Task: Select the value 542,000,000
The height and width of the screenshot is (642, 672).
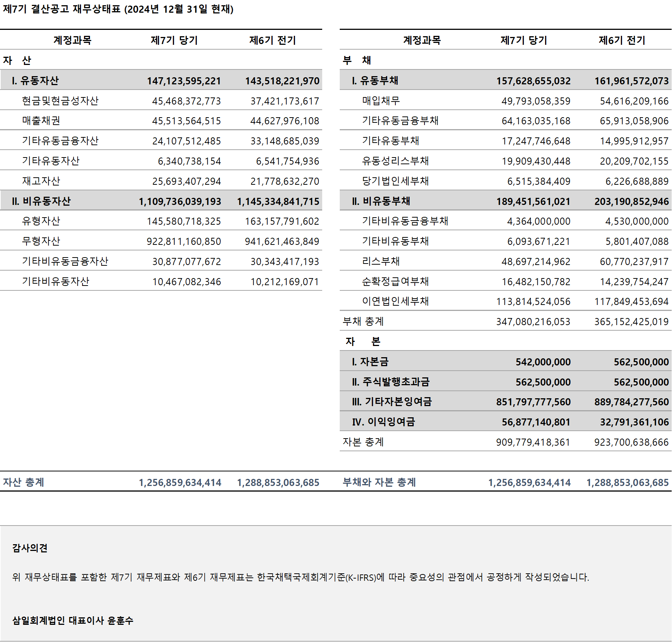Action: (543, 362)
